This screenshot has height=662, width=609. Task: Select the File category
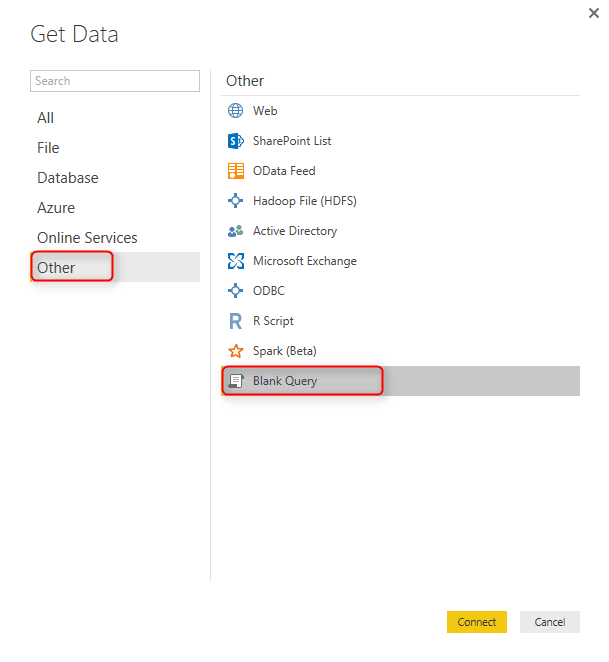(x=115, y=148)
